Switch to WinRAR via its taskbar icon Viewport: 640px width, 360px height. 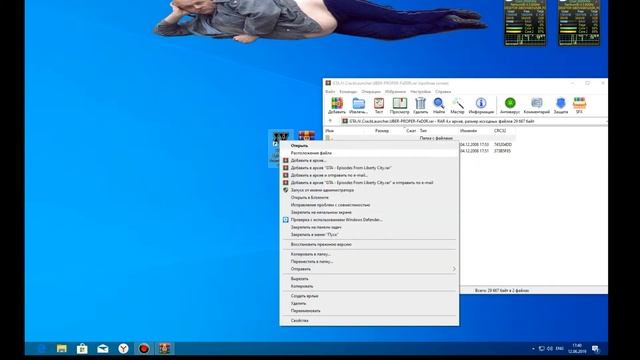(164, 349)
